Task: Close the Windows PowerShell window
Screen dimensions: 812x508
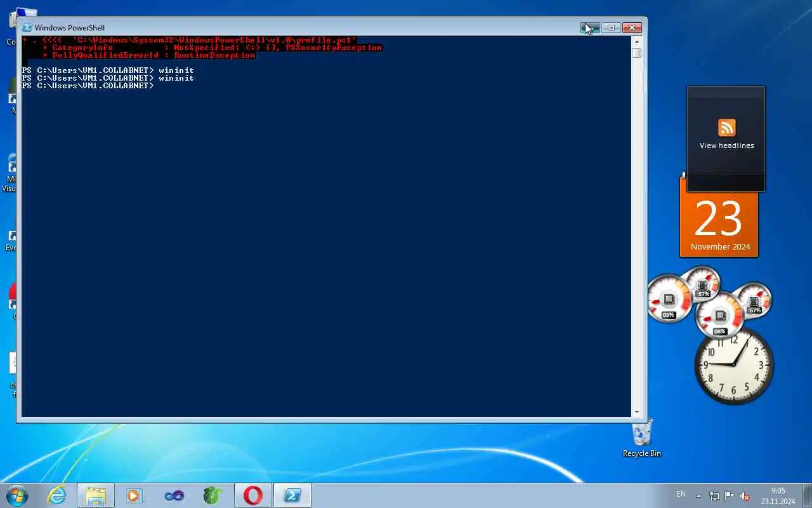Action: (x=632, y=27)
